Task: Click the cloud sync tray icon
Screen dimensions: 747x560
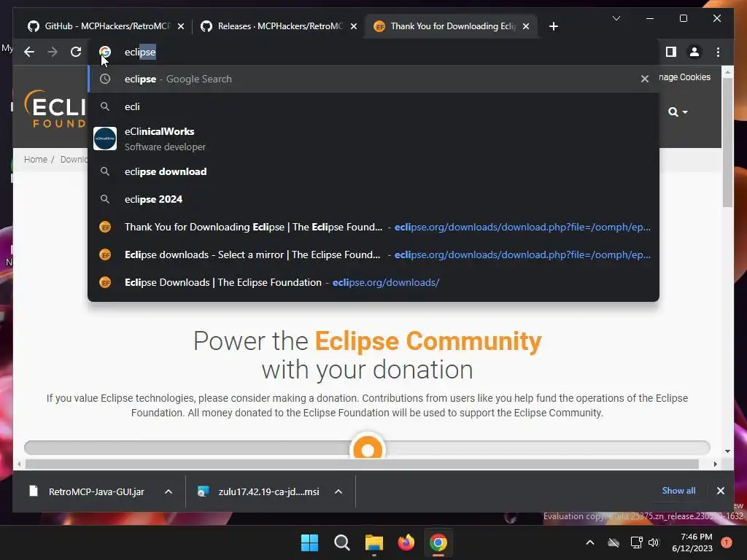Action: (614, 542)
